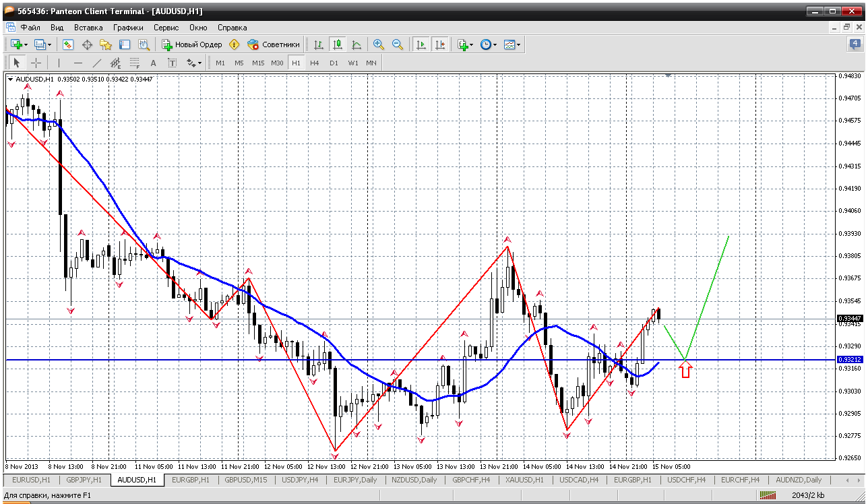The height and width of the screenshot is (504, 868).
Task: Select the text label tool
Action: coord(172,63)
